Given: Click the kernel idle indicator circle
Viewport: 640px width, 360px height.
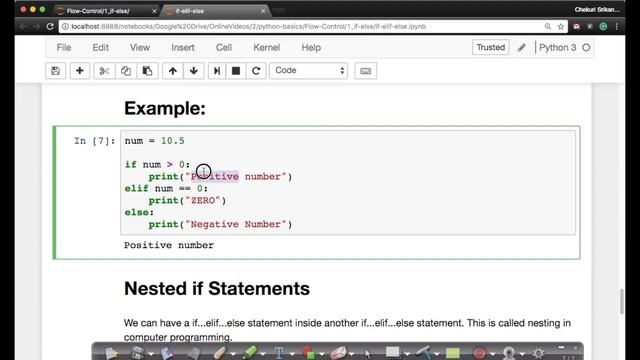Looking at the screenshot, I should 586,48.
